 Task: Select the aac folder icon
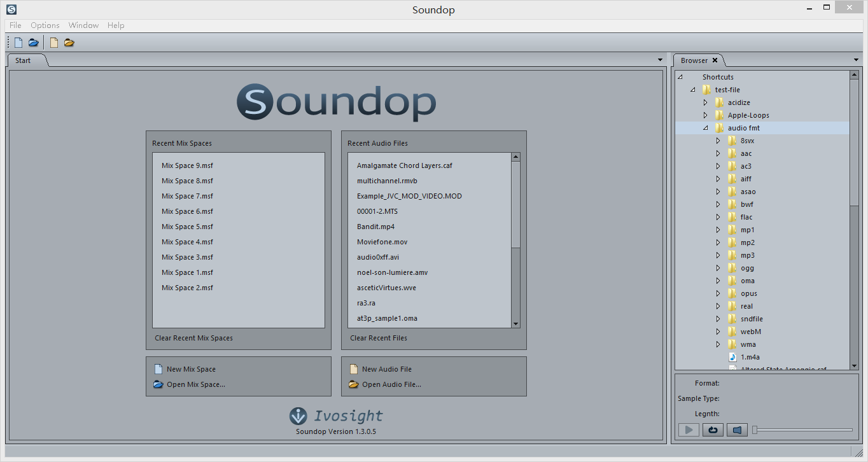click(732, 153)
